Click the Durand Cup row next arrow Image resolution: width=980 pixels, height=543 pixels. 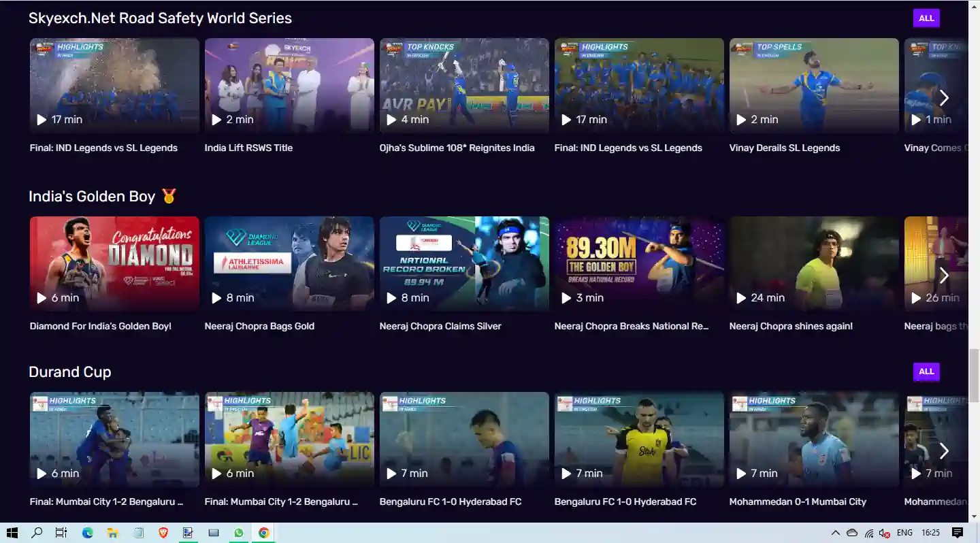(x=944, y=450)
